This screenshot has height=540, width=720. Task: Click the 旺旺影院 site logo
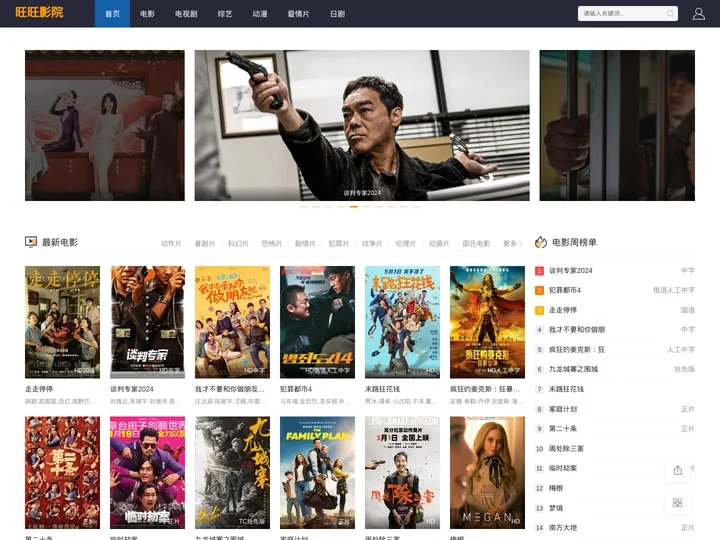pos(39,12)
